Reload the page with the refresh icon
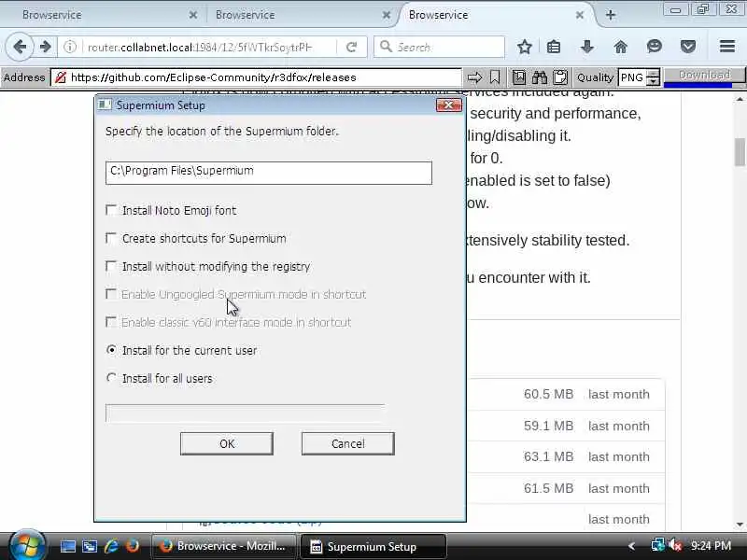This screenshot has width=747, height=560. (x=352, y=47)
